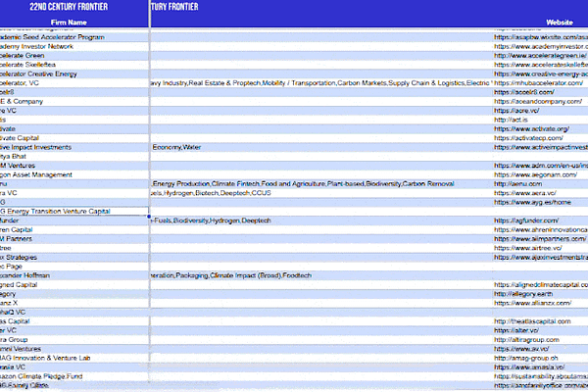Viewport: 588px width, 392px height.
Task: Open the aegonam.com website link
Action: coord(535,174)
